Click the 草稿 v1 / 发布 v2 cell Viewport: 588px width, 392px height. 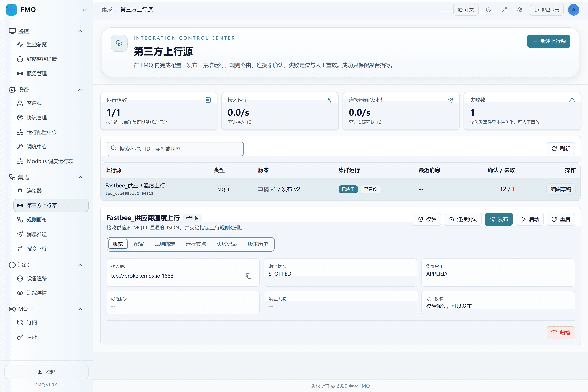coord(279,189)
